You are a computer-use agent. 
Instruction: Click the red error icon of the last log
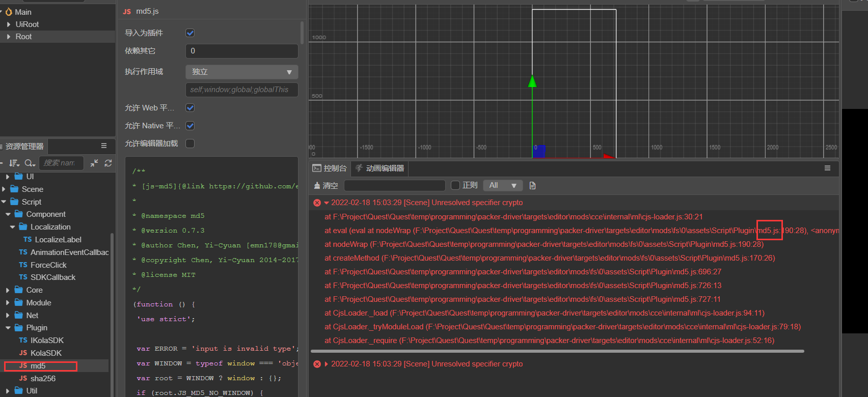[317, 364]
